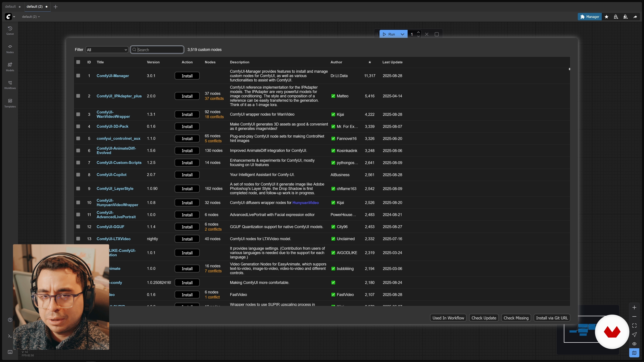Click the Install via Git URL button
This screenshot has width=644, height=362.
(x=552, y=318)
